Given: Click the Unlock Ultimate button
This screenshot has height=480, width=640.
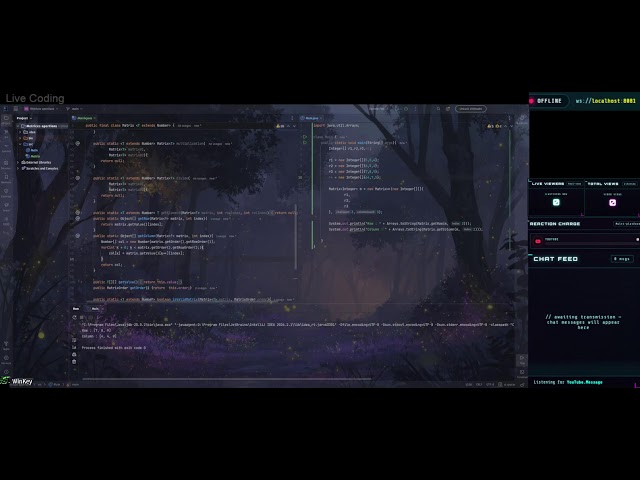Looking at the screenshot, I should pos(471,109).
